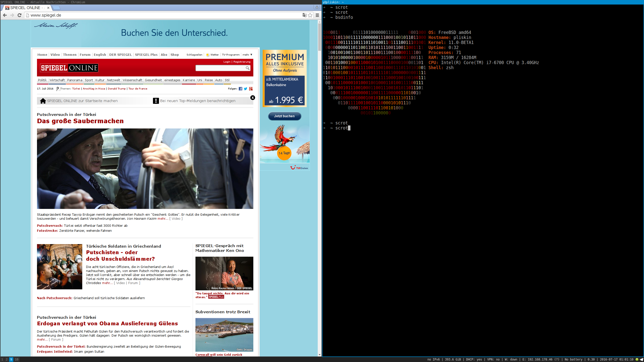This screenshot has width=644, height=362.
Task: Select the Wissenschaft section tab
Action: (132, 80)
